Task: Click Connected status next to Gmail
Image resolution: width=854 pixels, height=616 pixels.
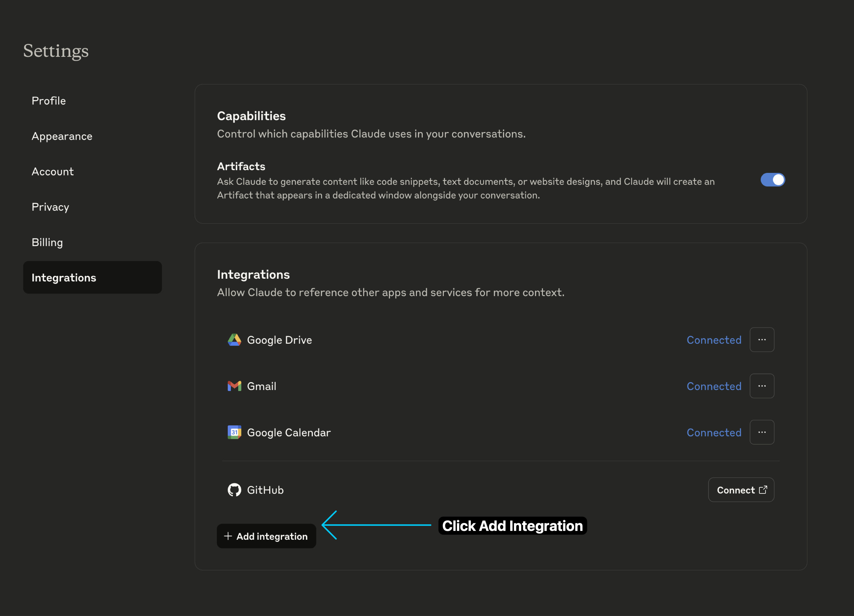Action: [714, 386]
